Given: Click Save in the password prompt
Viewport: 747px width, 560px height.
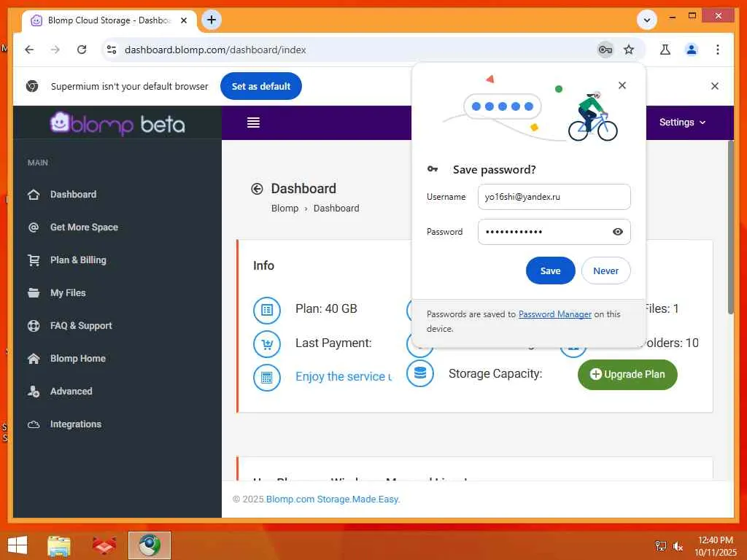Looking at the screenshot, I should (550, 271).
